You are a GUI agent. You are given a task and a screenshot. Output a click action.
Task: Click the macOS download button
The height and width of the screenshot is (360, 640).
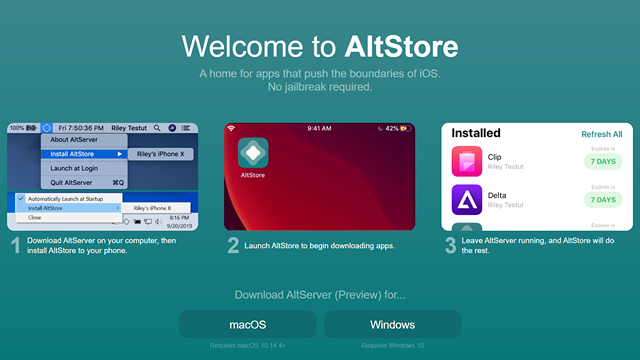247,324
